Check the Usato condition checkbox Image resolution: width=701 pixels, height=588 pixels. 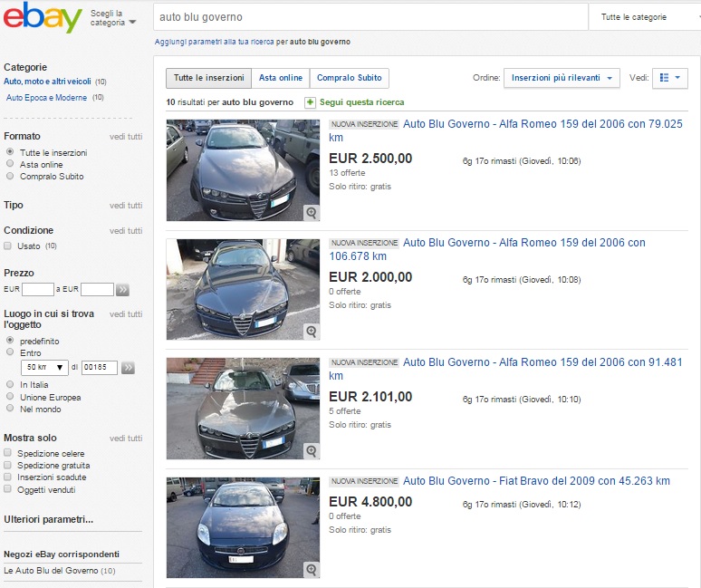click(8, 246)
